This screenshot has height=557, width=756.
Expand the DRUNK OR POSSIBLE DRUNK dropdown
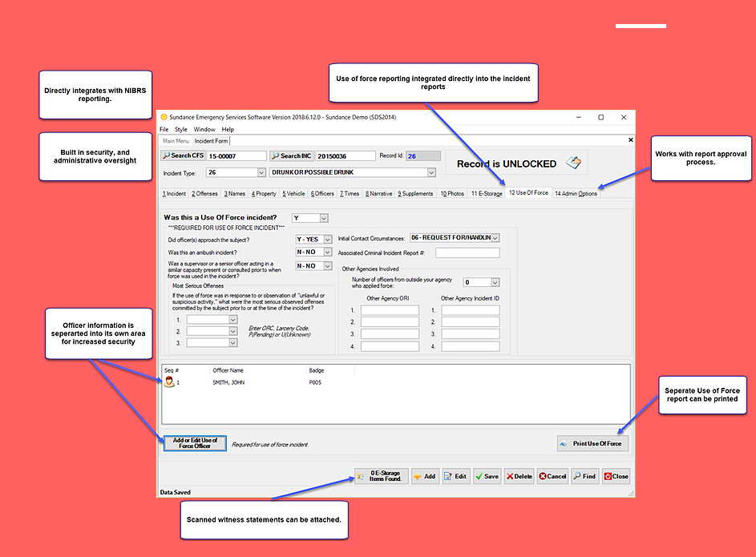pyautogui.click(x=431, y=172)
